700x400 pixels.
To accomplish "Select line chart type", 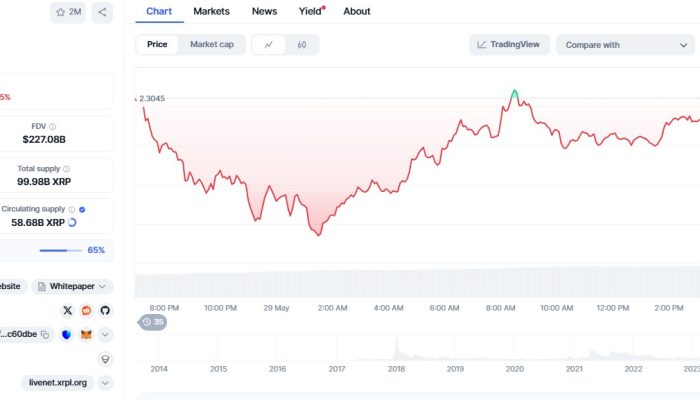I will click(269, 44).
